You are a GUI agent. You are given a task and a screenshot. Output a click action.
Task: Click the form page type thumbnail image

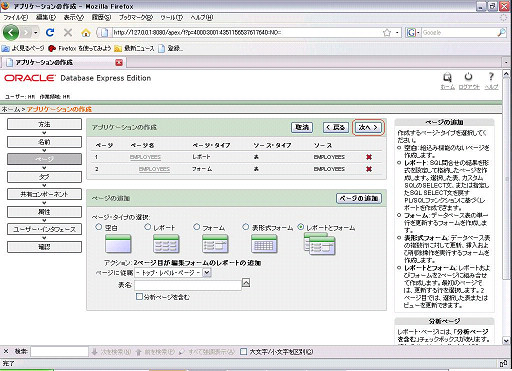[215, 244]
